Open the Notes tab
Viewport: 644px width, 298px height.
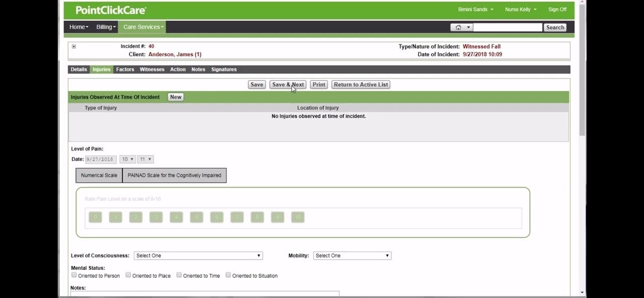coord(198,69)
